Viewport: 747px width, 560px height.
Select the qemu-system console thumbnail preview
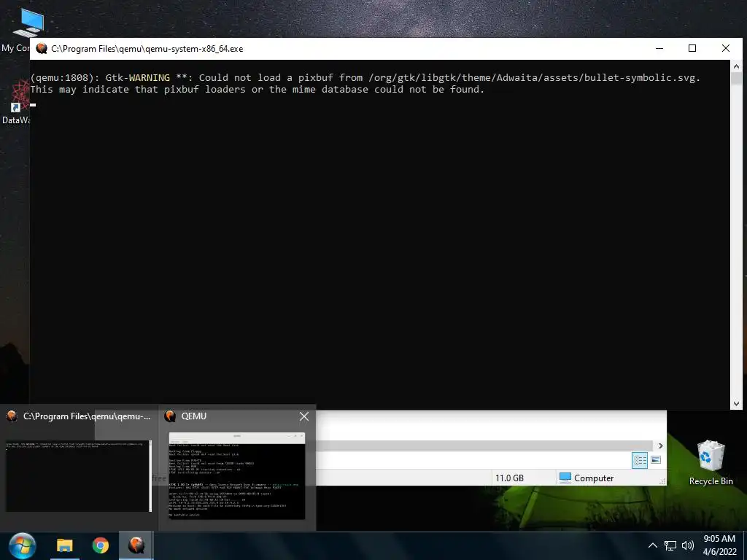pos(79,475)
